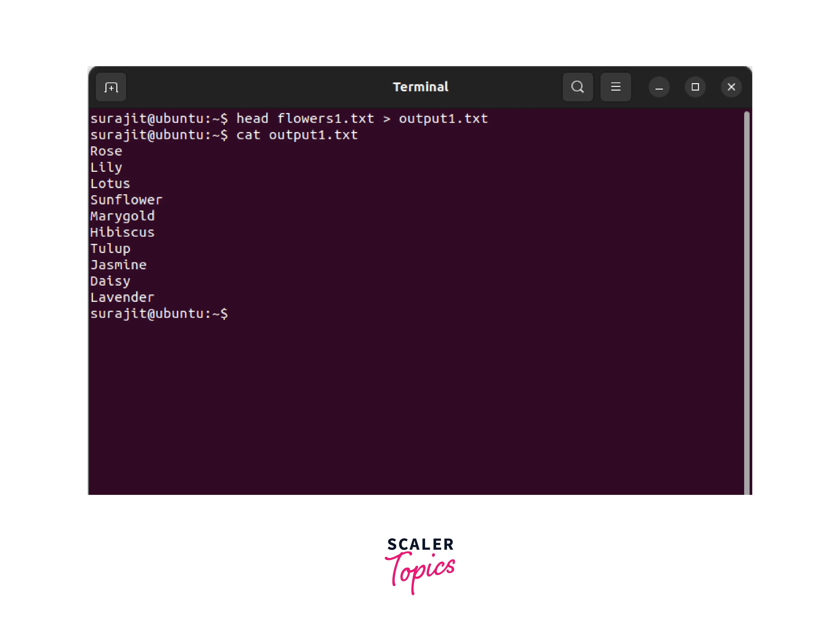Click the minimize button in terminal
This screenshot has height=640, width=840.
tap(659, 87)
